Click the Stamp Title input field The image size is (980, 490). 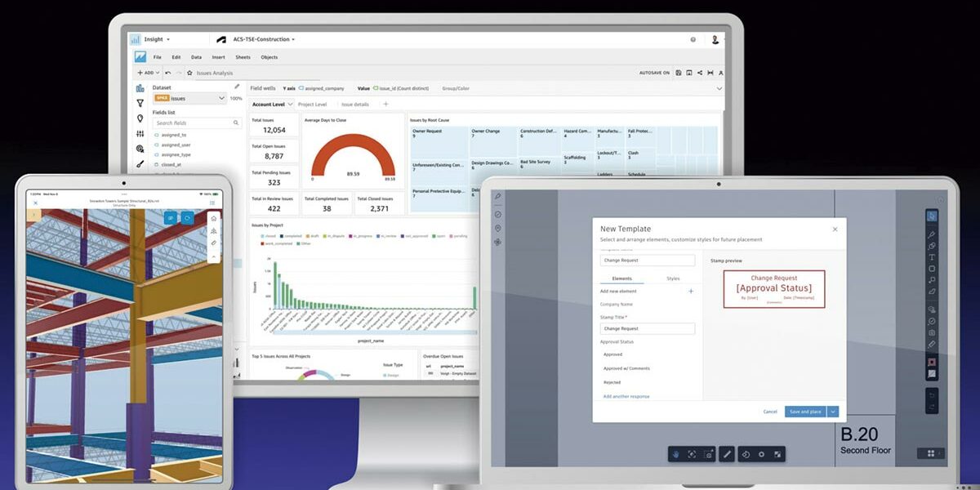[x=647, y=328]
